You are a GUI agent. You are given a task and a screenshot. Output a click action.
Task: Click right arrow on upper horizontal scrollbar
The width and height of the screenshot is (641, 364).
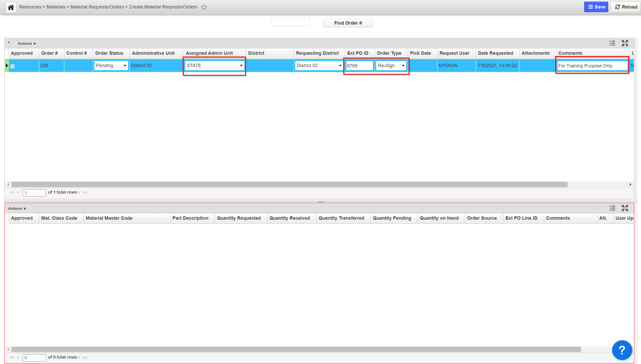(x=630, y=184)
